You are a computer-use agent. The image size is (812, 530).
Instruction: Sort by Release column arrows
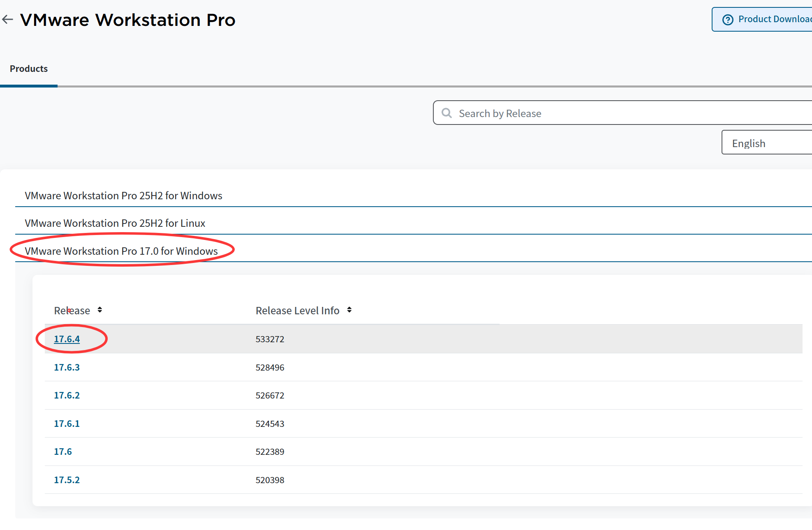(x=100, y=310)
